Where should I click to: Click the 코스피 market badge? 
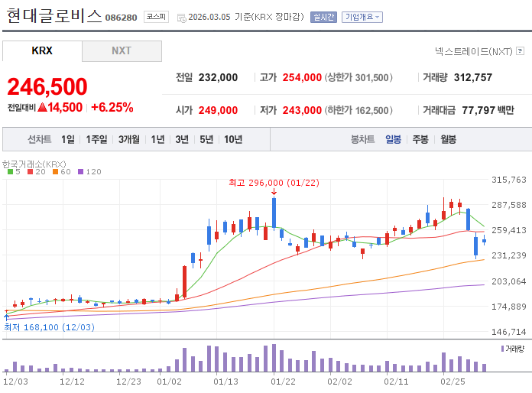(x=156, y=17)
